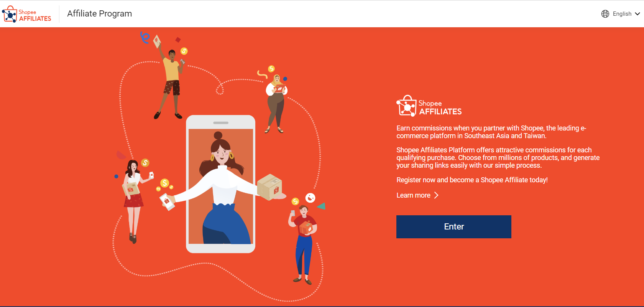Click the Affiliate Program header title
This screenshot has width=644, height=307.
[x=100, y=14]
